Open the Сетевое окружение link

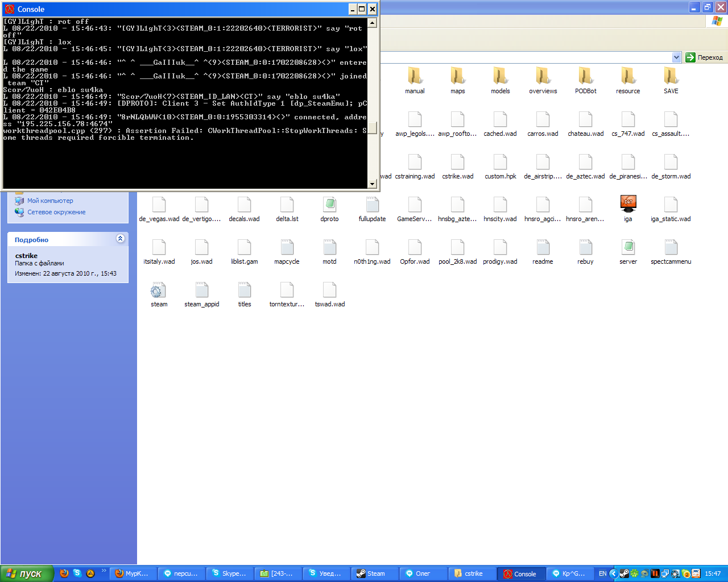(56, 212)
